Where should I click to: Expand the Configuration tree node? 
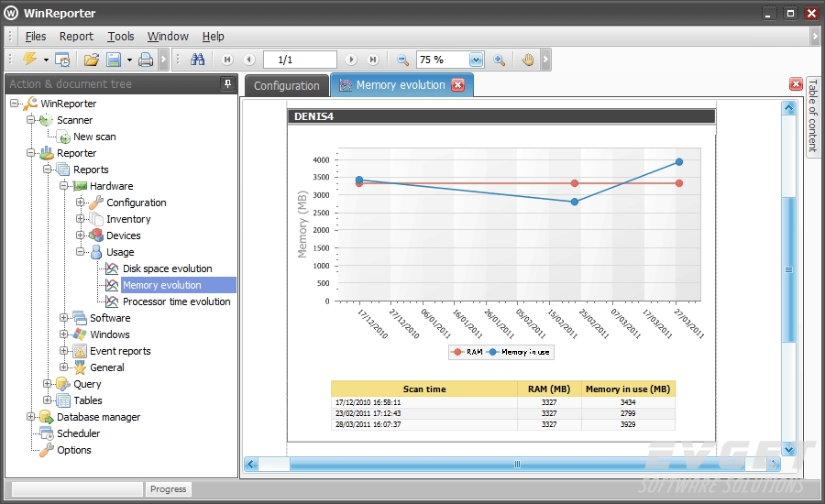80,202
